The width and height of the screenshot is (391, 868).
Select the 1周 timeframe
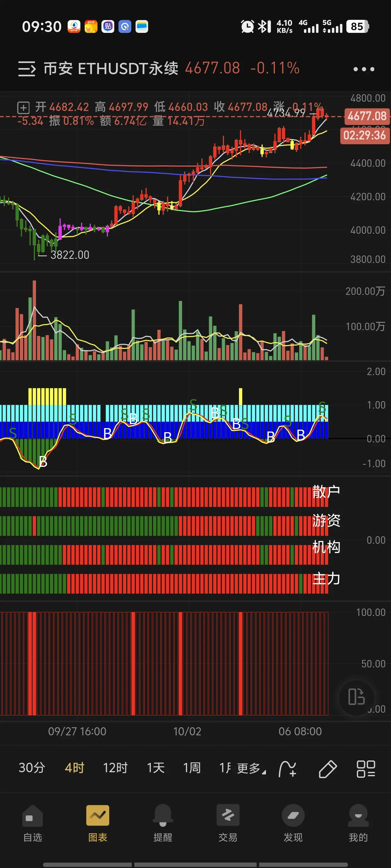click(192, 768)
